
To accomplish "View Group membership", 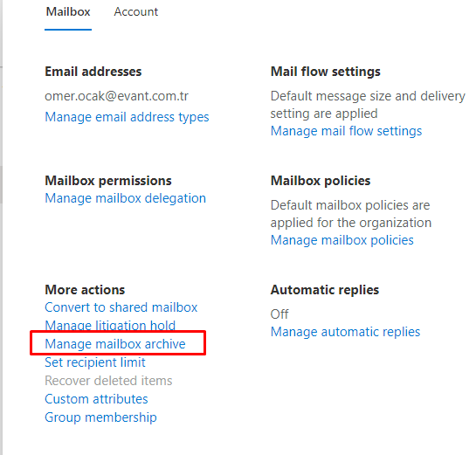I will pyautogui.click(x=100, y=417).
